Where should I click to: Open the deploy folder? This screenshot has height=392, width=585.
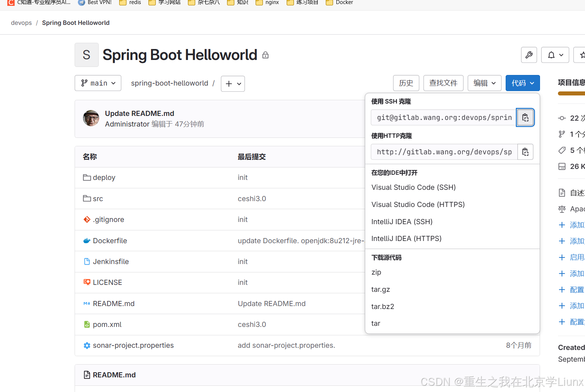tap(104, 177)
